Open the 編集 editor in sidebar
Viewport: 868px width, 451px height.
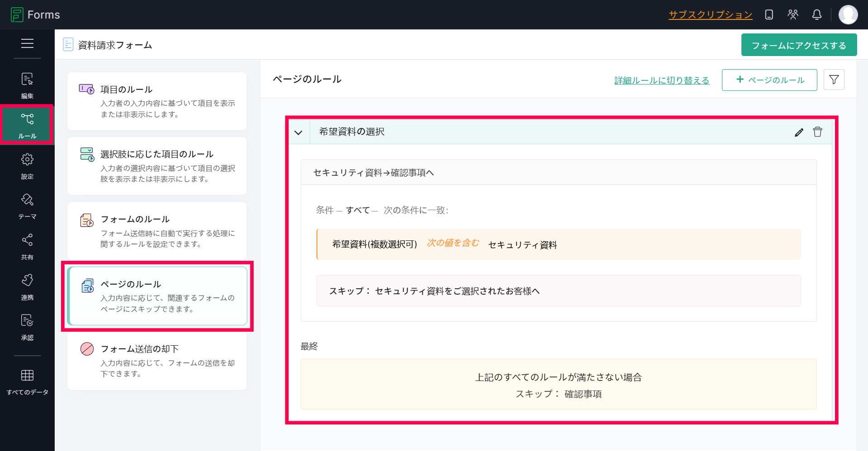(27, 85)
